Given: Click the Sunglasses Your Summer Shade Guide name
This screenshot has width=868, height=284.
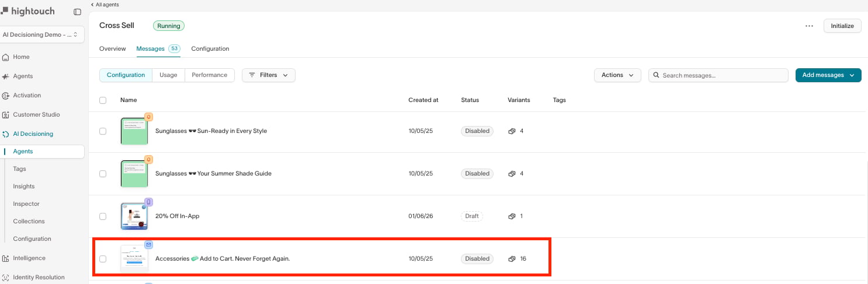Looking at the screenshot, I should [x=213, y=174].
